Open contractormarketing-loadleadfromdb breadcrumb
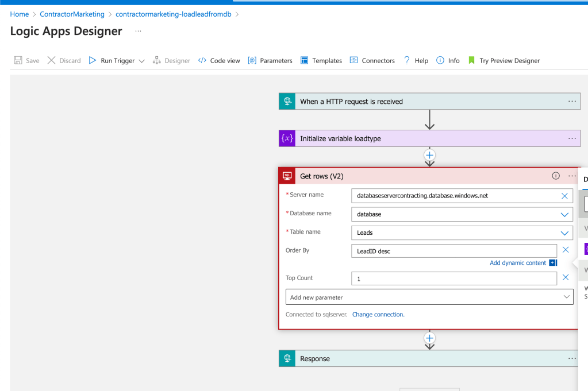Screen dimensions: 588x391 [x=173, y=14]
